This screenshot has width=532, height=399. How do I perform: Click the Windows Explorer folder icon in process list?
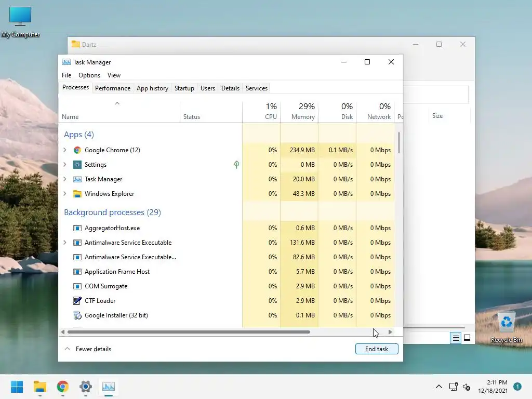click(77, 194)
